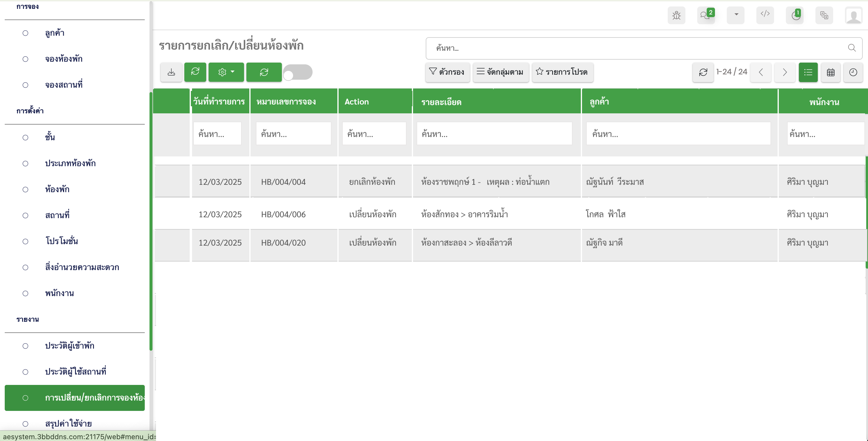Open the โปรโมชั่น settings menu item
This screenshot has height=441, width=868.
click(61, 241)
